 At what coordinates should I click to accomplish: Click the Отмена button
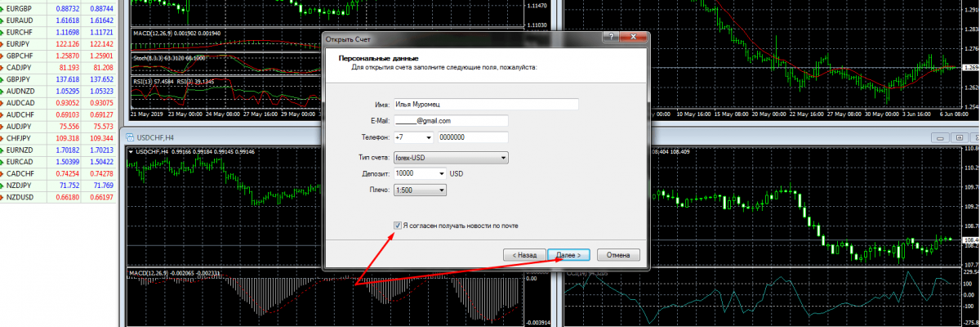click(618, 255)
